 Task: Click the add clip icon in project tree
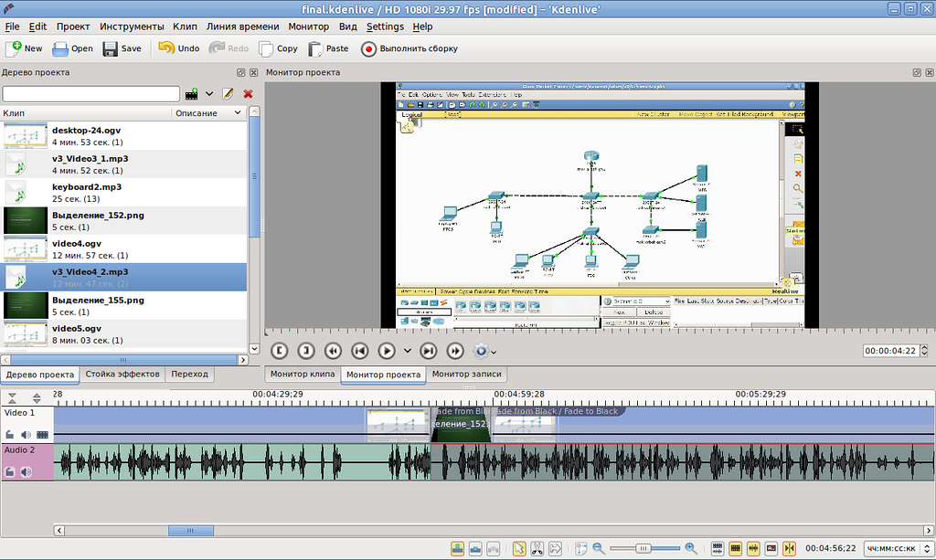(192, 93)
